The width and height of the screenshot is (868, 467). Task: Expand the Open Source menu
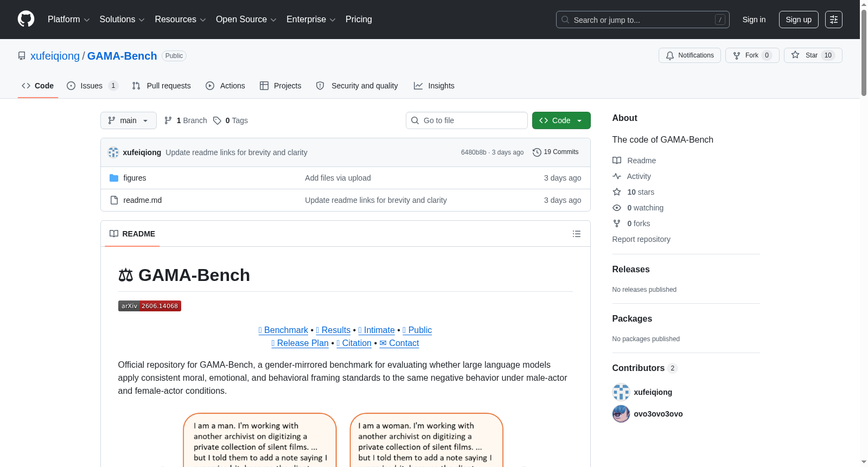246,20
